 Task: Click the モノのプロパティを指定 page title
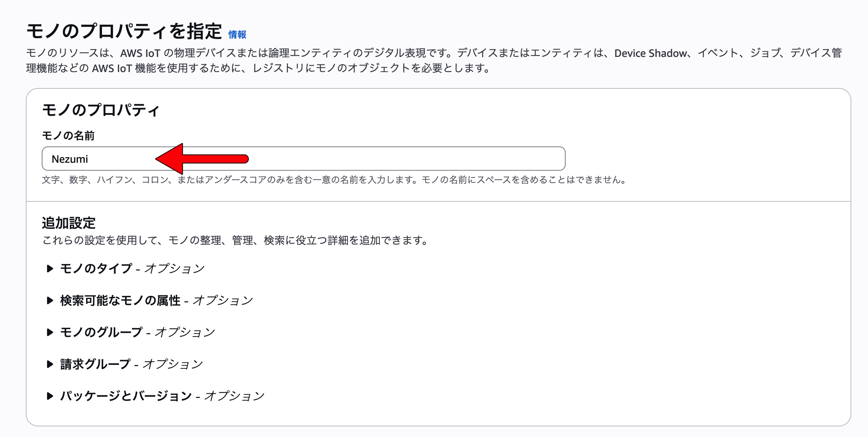124,31
